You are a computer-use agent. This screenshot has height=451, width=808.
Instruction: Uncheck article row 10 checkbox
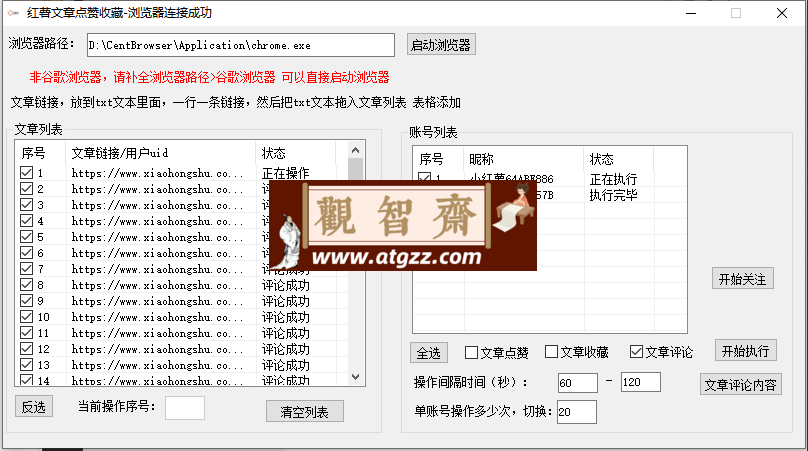click(26, 316)
